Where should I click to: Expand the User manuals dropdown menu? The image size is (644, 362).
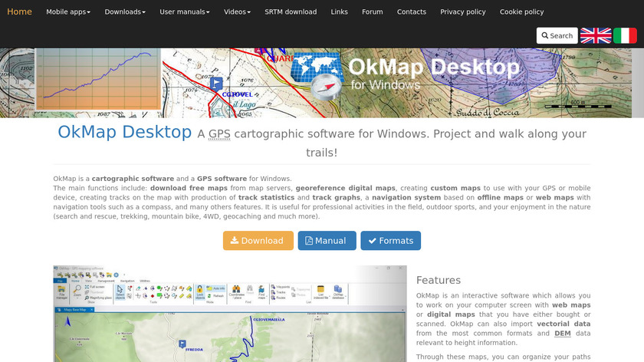point(185,12)
